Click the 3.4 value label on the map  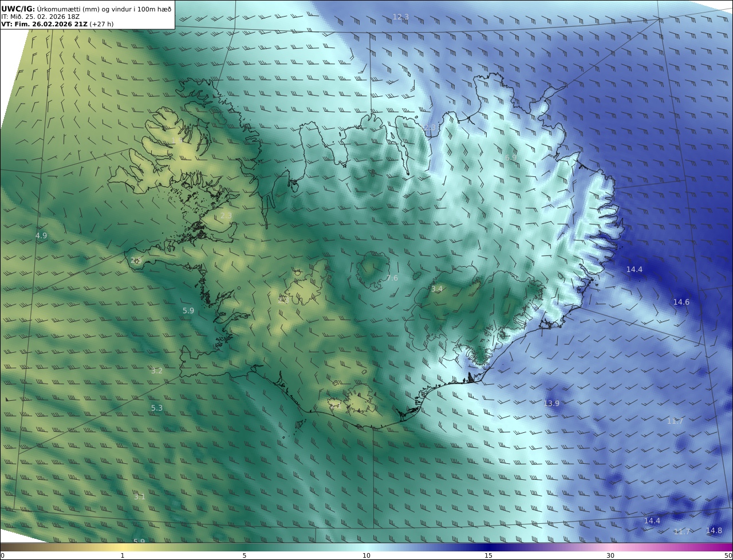437,289
